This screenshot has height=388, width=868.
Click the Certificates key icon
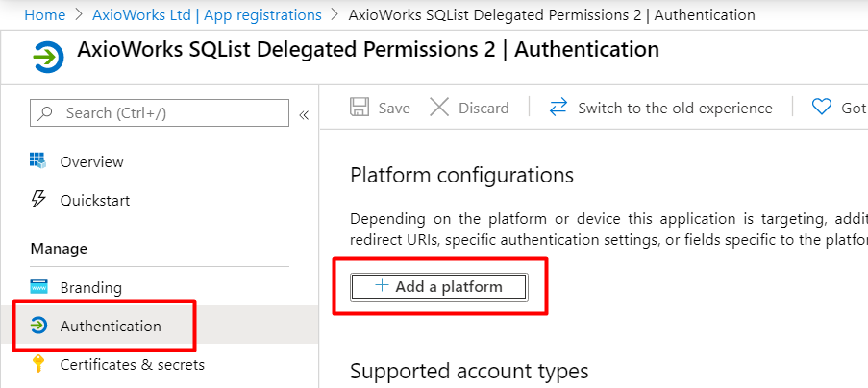tap(38, 364)
